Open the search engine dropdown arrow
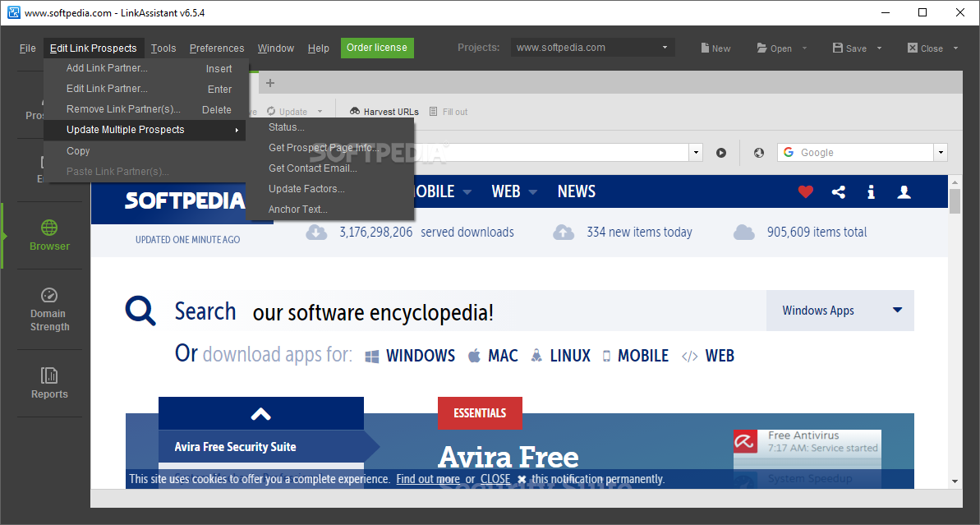980x525 pixels. [x=941, y=153]
